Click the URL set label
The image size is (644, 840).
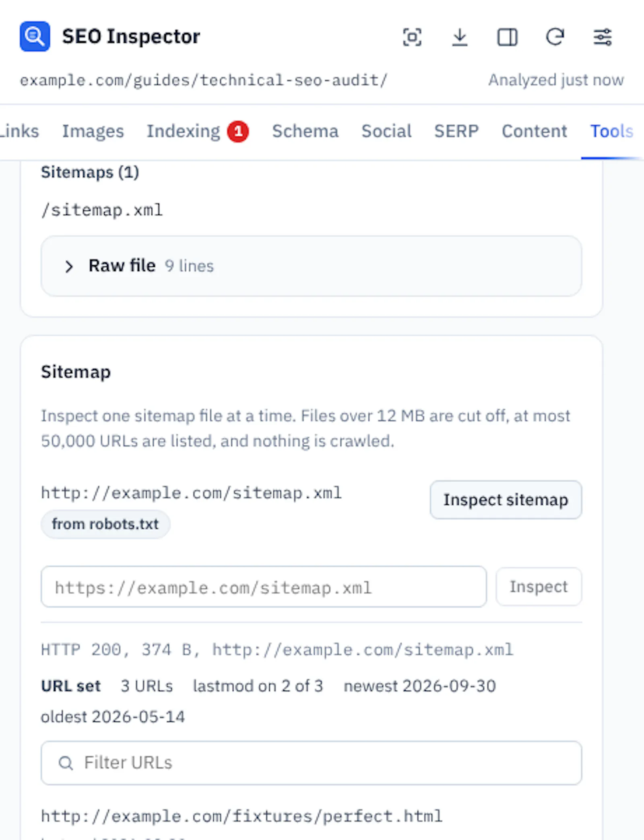tap(71, 686)
